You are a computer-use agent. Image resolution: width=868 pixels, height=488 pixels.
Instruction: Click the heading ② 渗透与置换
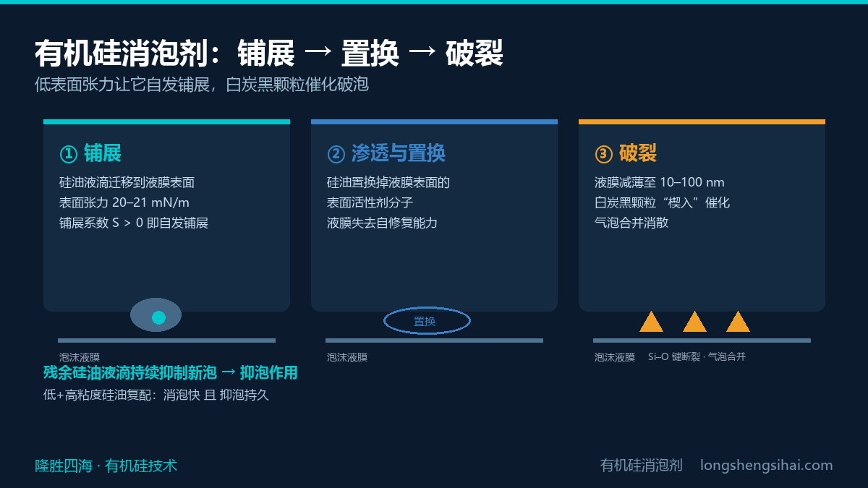[386, 153]
